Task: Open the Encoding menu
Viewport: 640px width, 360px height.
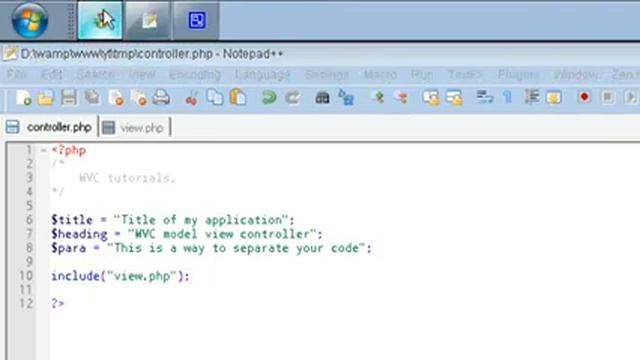Action: (195, 75)
